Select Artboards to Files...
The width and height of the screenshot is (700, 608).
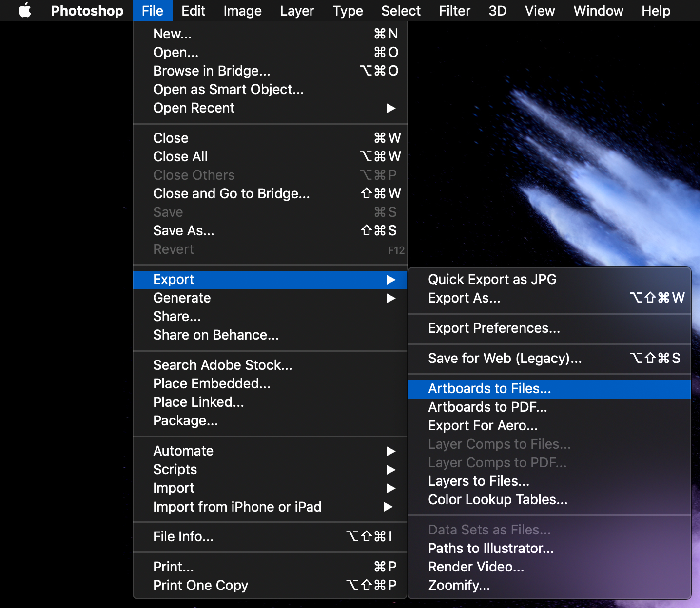(549, 389)
